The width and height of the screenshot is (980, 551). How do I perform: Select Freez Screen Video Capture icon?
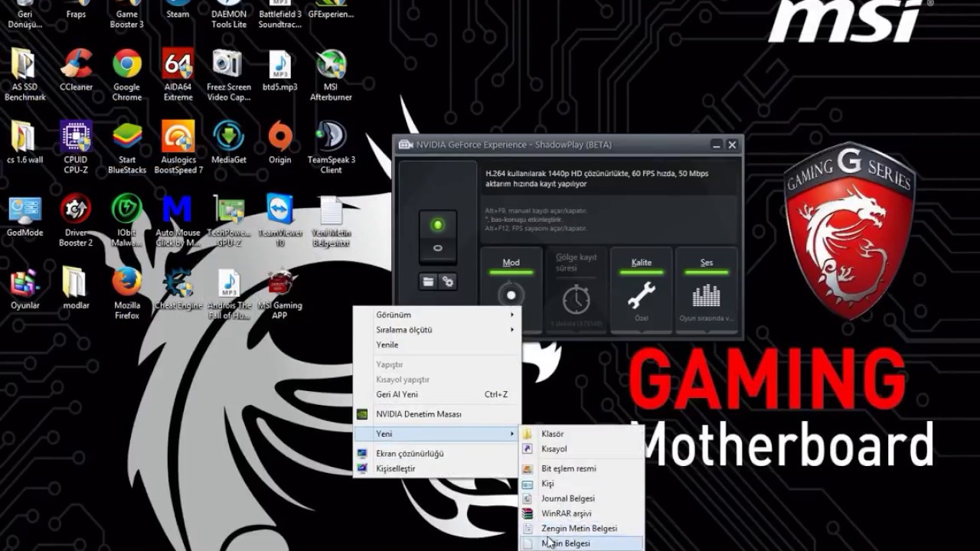[228, 75]
